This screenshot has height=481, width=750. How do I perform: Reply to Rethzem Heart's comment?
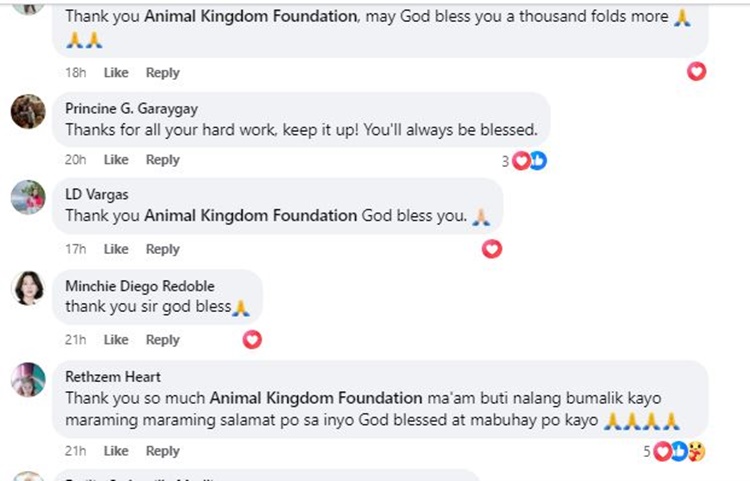pos(162,451)
